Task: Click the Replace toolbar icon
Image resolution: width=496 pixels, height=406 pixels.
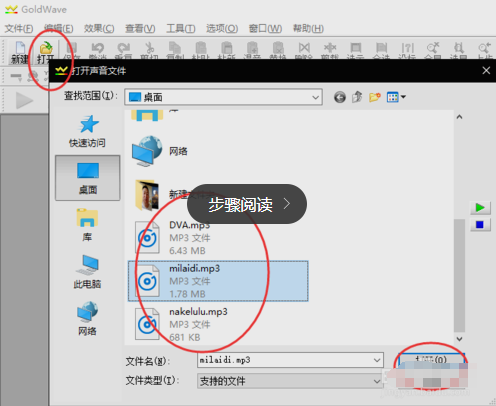Action: [278, 50]
